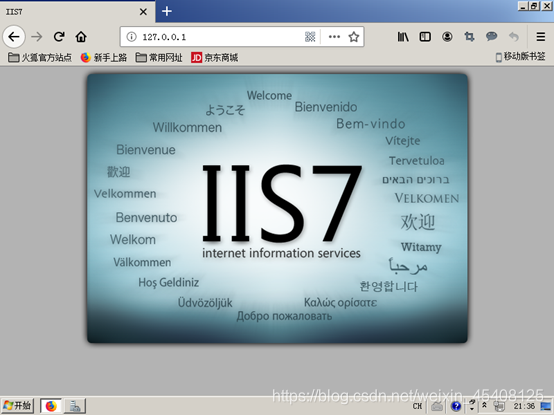The width and height of the screenshot is (554, 415).
Task: Click the network connection tray icon
Action: pyautogui.click(x=499, y=407)
